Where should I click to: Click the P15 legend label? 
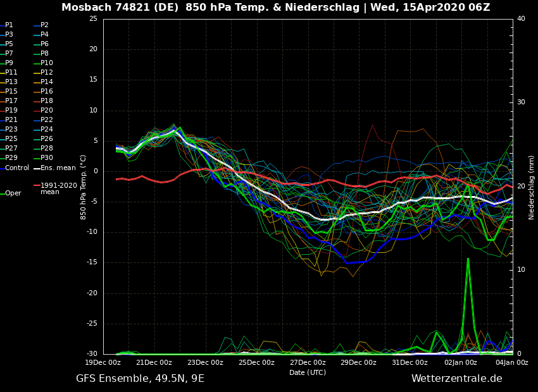pos(11,92)
